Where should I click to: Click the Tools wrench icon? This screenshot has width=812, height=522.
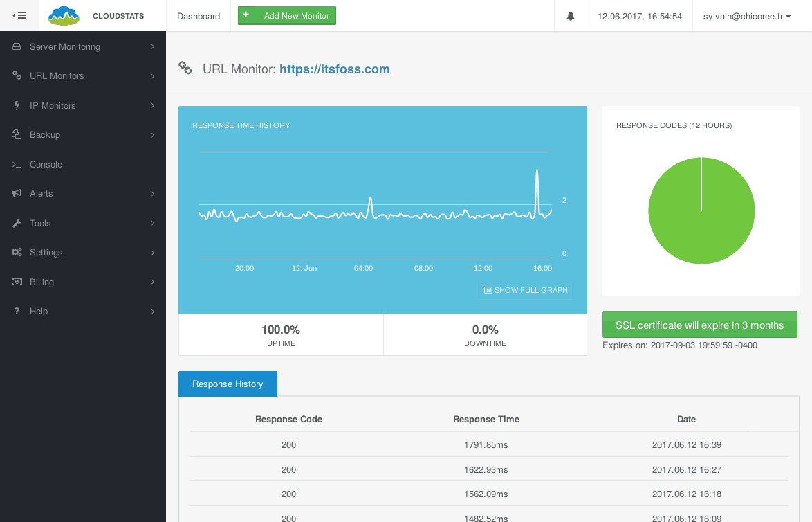(x=17, y=223)
